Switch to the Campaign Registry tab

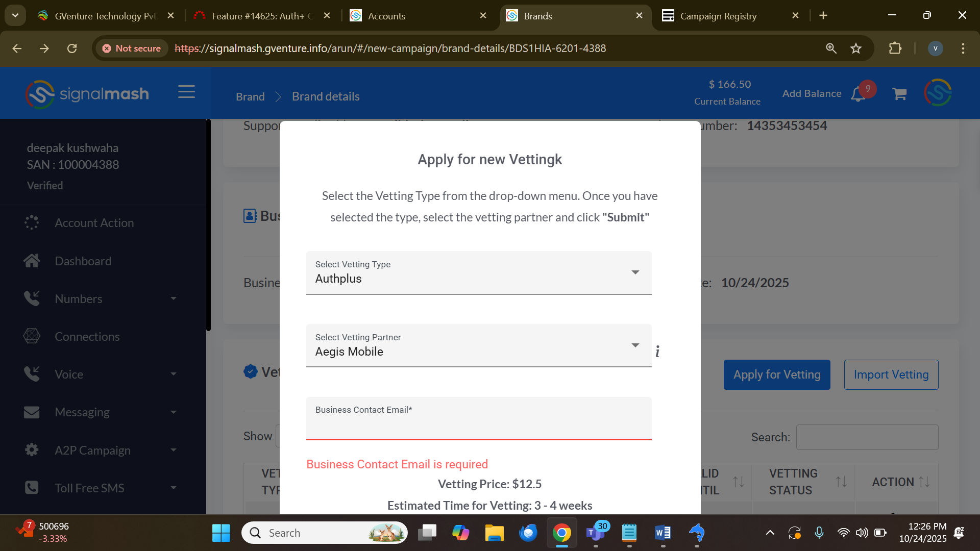(x=718, y=16)
